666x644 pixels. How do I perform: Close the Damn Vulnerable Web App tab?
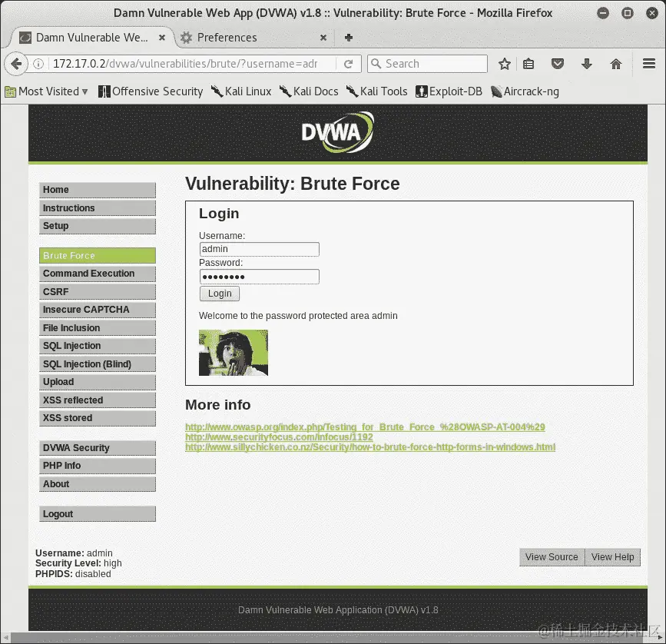click(x=162, y=38)
